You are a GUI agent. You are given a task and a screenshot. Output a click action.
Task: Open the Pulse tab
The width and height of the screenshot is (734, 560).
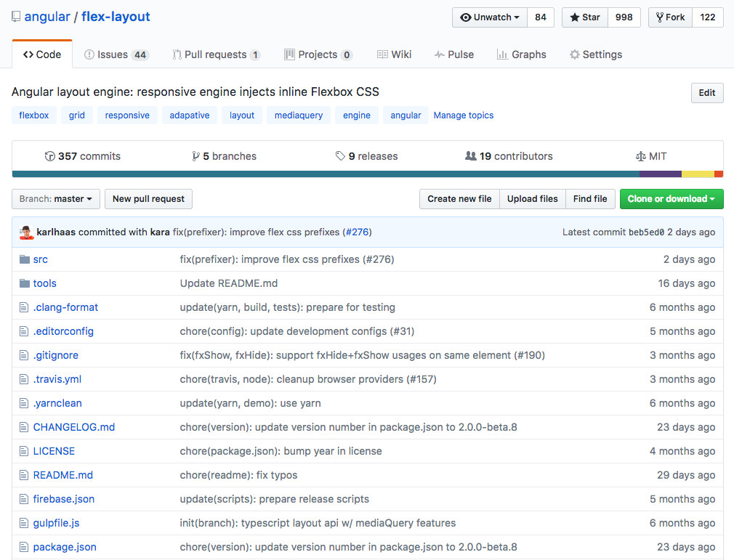454,54
